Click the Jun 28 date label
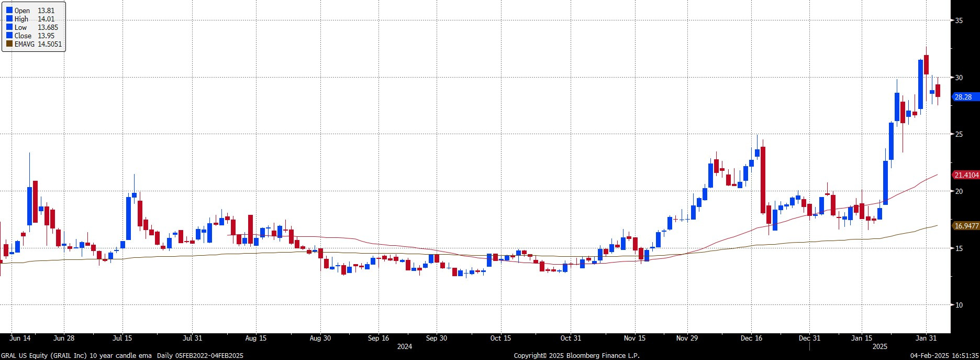 (x=63, y=338)
